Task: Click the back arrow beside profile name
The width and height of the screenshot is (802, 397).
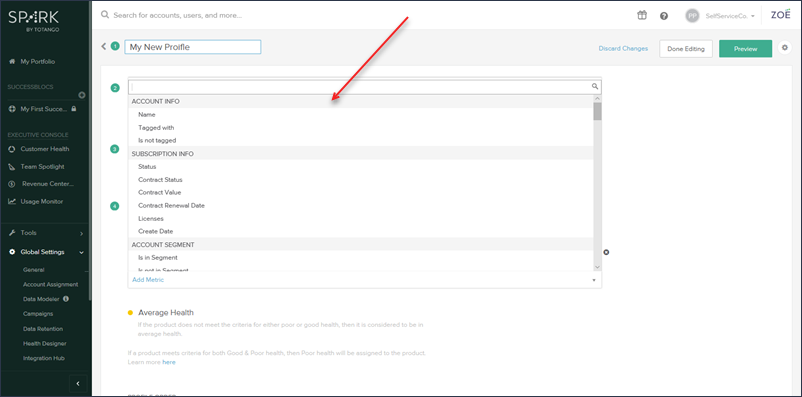Action: [104, 47]
